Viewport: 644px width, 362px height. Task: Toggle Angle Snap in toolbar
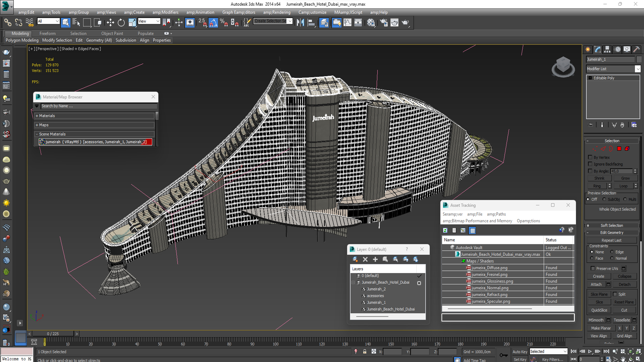[213, 22]
